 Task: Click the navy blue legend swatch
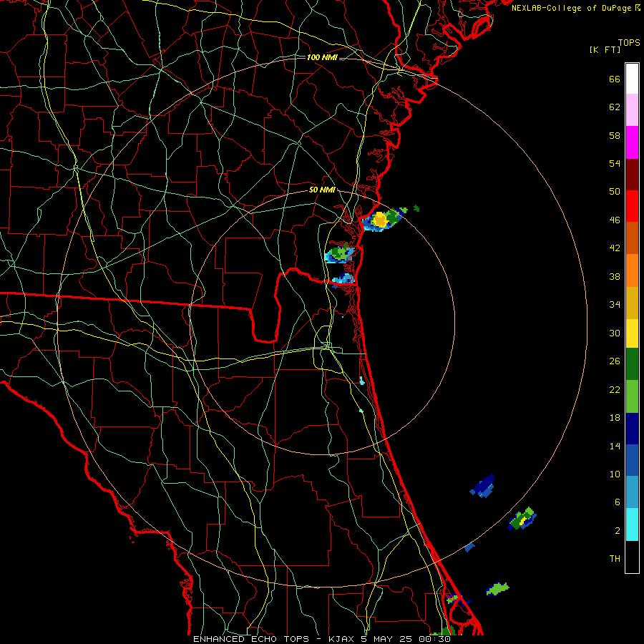tap(632, 429)
